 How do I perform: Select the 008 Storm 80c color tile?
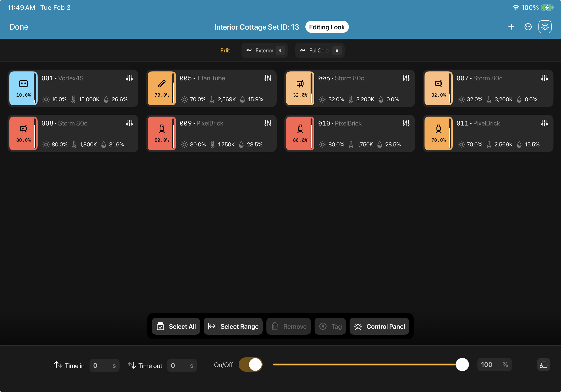point(23,133)
